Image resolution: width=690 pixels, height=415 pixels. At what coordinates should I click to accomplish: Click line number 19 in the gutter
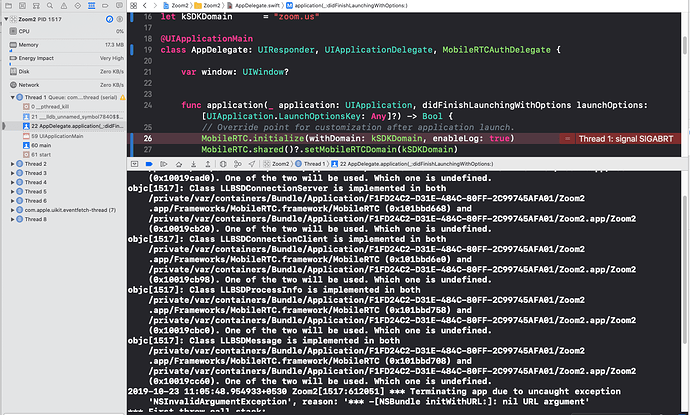click(147, 50)
